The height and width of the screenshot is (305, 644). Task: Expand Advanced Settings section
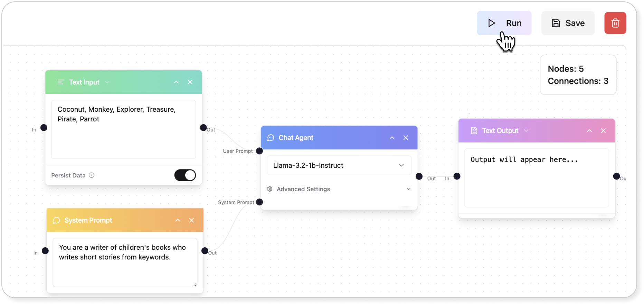339,189
